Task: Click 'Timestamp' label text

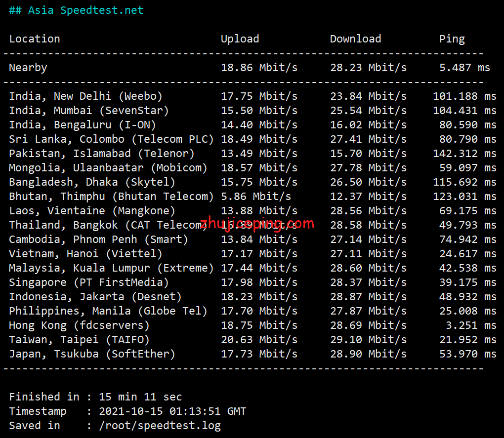Action: coord(38,411)
